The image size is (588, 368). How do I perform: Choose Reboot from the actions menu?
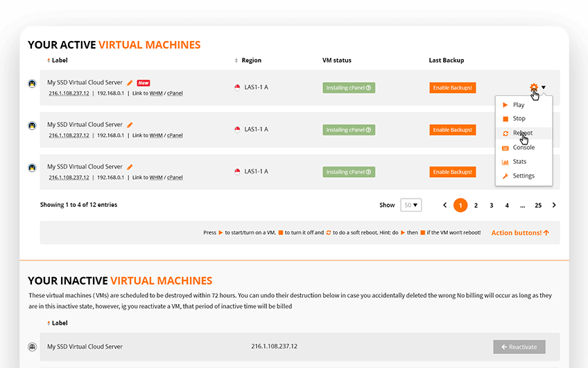(x=524, y=133)
